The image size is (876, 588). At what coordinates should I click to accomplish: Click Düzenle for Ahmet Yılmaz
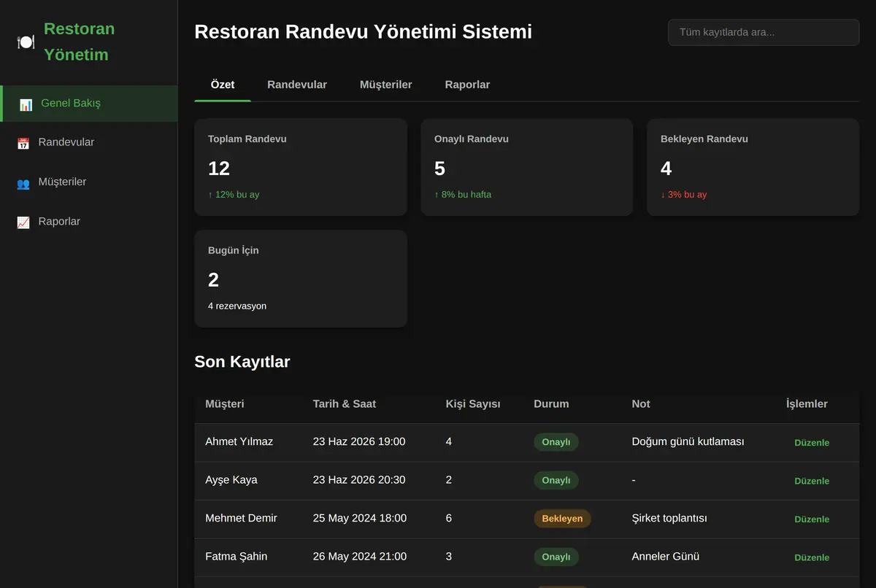point(812,443)
